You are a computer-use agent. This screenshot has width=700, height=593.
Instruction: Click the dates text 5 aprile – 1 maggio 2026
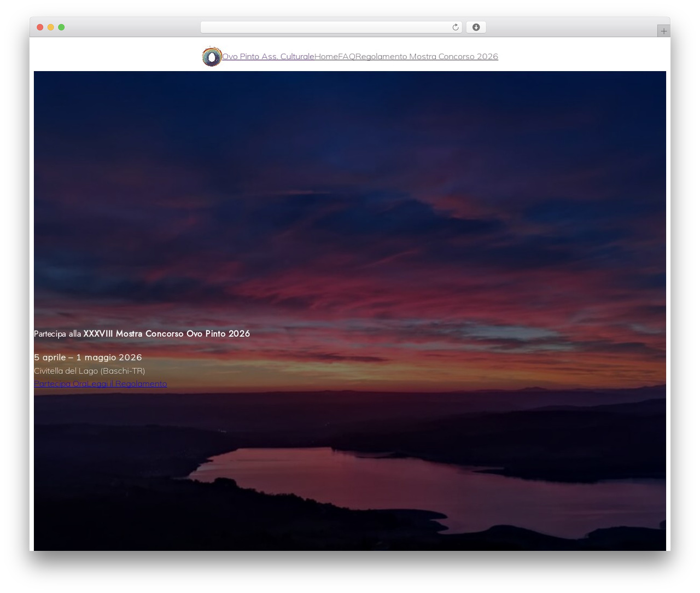click(88, 357)
